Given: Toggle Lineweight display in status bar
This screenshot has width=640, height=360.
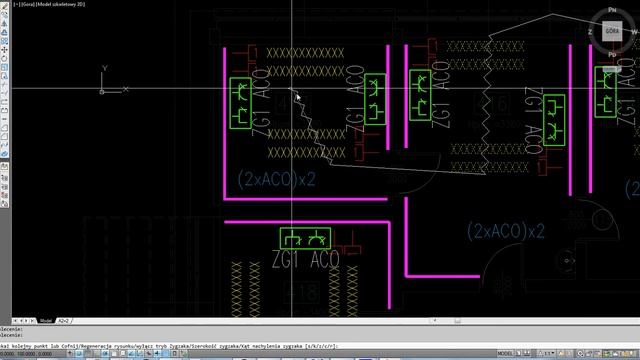Looking at the screenshot, I should click(x=157, y=353).
